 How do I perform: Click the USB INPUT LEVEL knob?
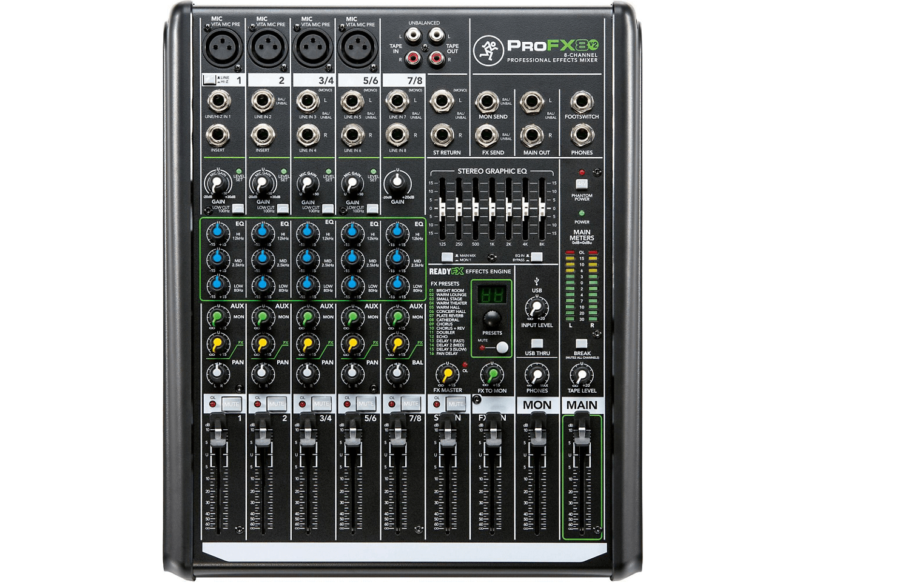coord(537,308)
